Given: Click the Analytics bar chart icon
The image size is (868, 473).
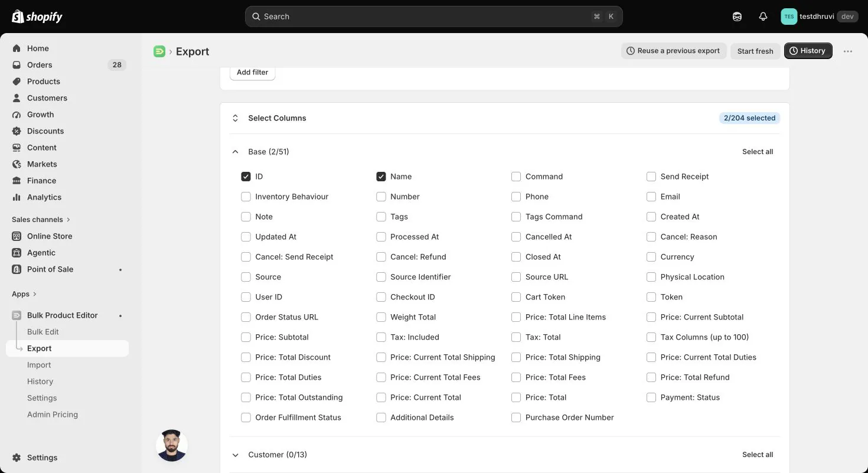Looking at the screenshot, I should click(17, 197).
